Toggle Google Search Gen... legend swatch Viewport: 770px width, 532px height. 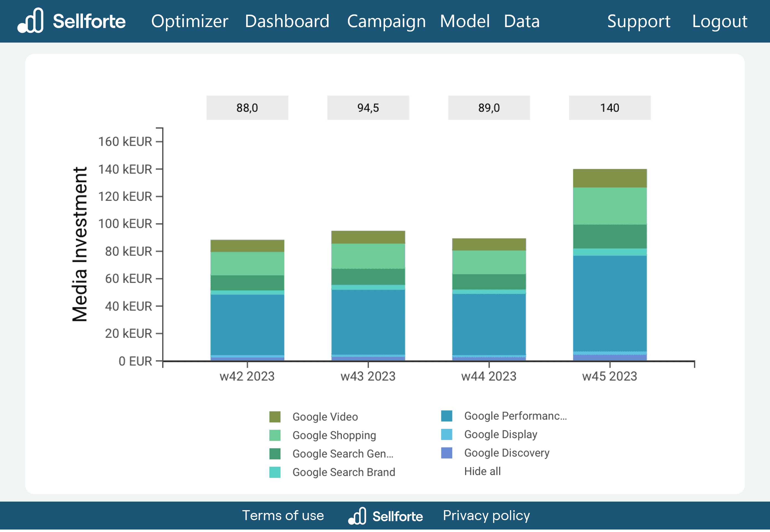click(275, 454)
